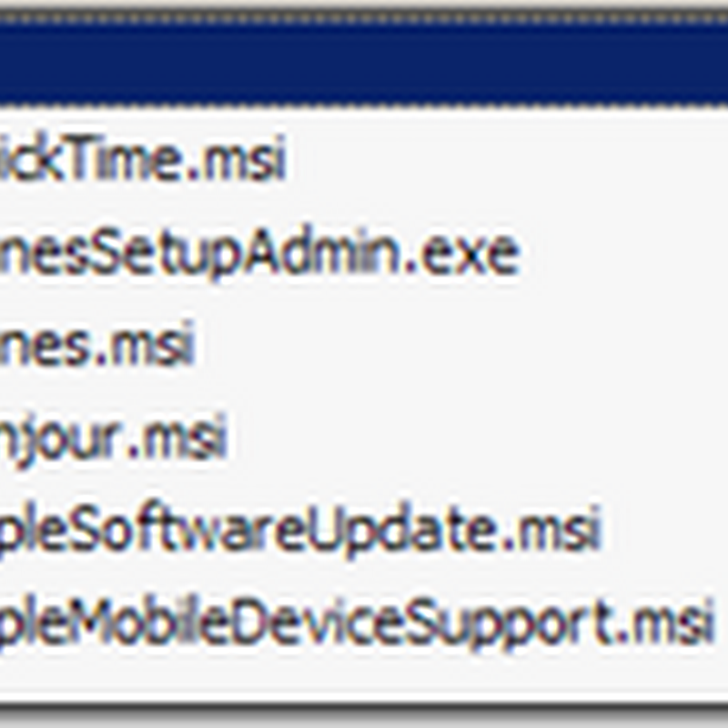Click blank area right of QuickTime.msi
Screen dimensions: 728x728
coord(506,158)
